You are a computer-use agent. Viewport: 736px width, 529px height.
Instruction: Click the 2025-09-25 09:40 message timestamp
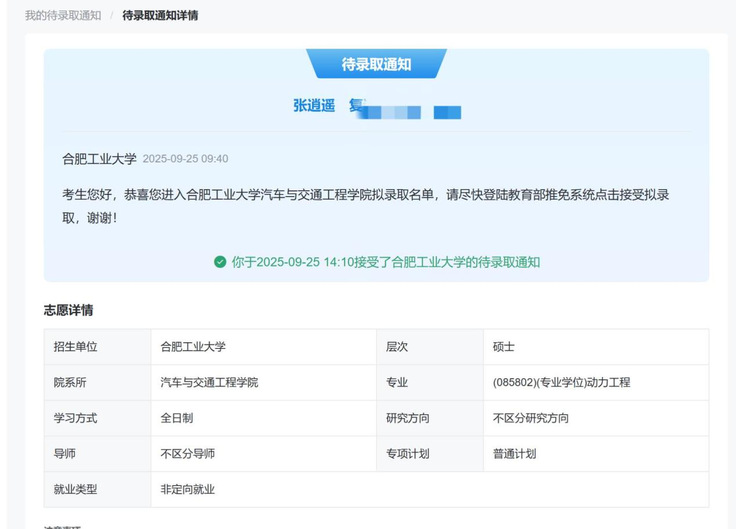(x=185, y=159)
